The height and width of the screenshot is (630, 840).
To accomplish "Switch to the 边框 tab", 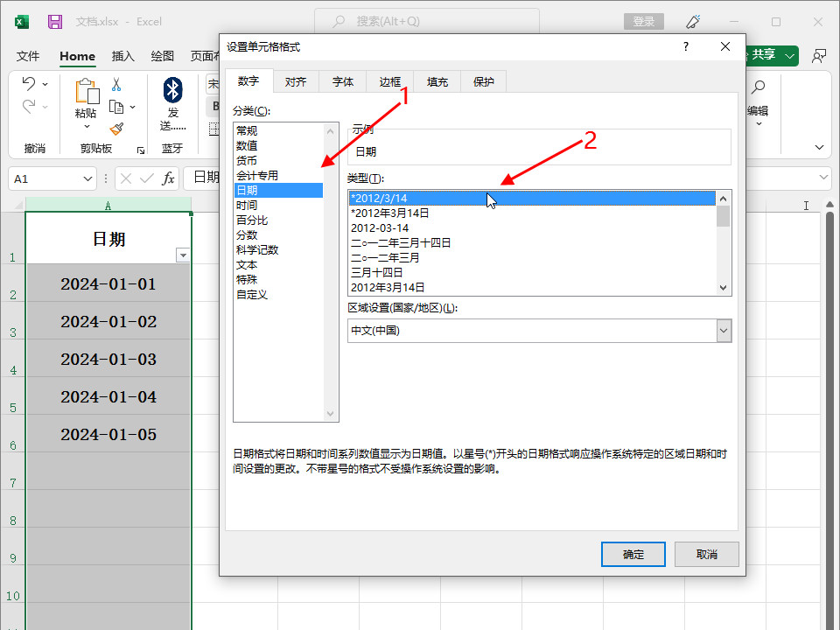I will (390, 82).
